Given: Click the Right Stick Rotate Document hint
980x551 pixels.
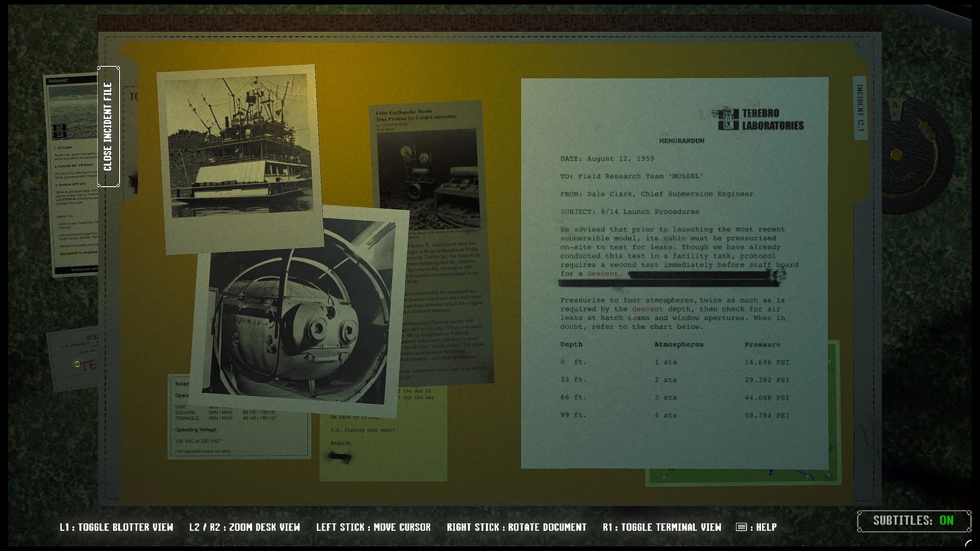Looking at the screenshot, I should click(x=516, y=528).
